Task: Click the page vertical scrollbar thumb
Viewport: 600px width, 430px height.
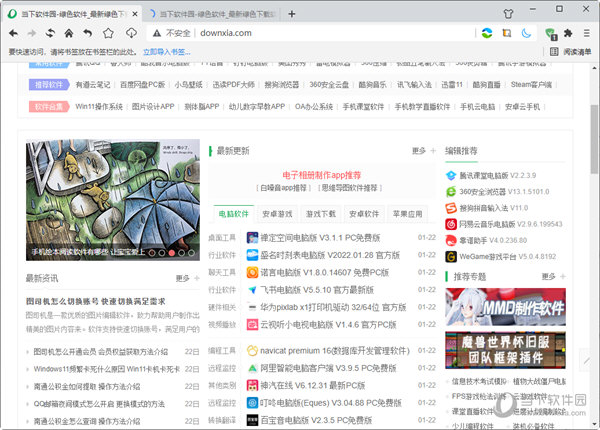Action: point(594,138)
